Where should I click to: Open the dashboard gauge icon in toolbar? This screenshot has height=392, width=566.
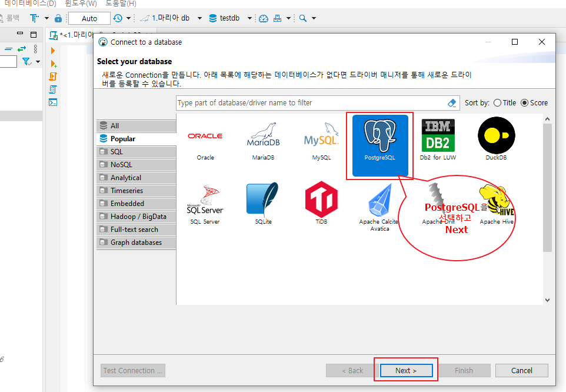tap(264, 18)
